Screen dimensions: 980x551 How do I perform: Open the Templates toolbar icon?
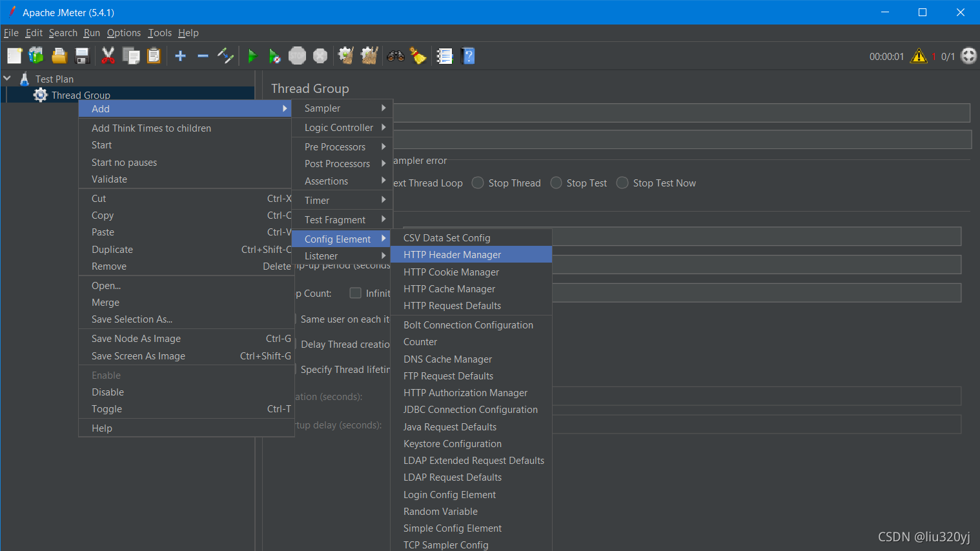point(36,56)
